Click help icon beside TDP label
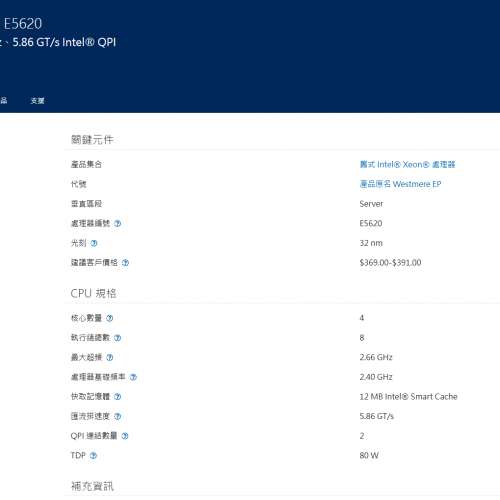Screen dimensions: 500x500 click(94, 456)
